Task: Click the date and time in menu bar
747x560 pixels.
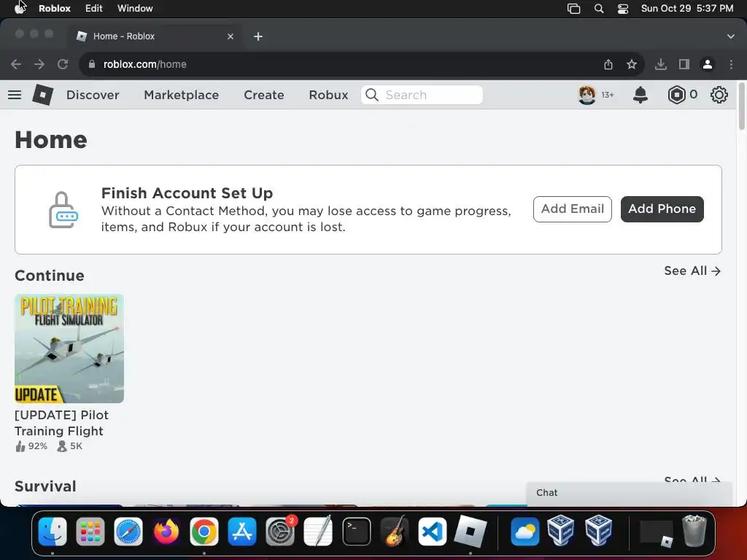Action: coord(687,9)
